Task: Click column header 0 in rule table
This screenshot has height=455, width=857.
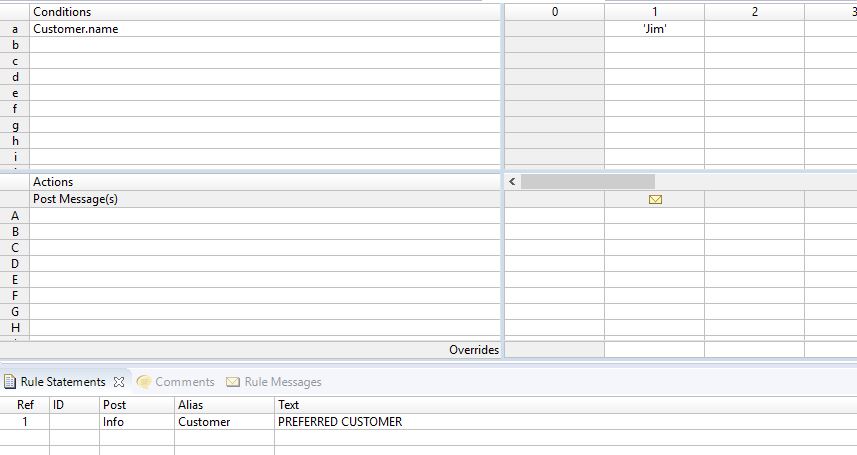Action: 555,11
